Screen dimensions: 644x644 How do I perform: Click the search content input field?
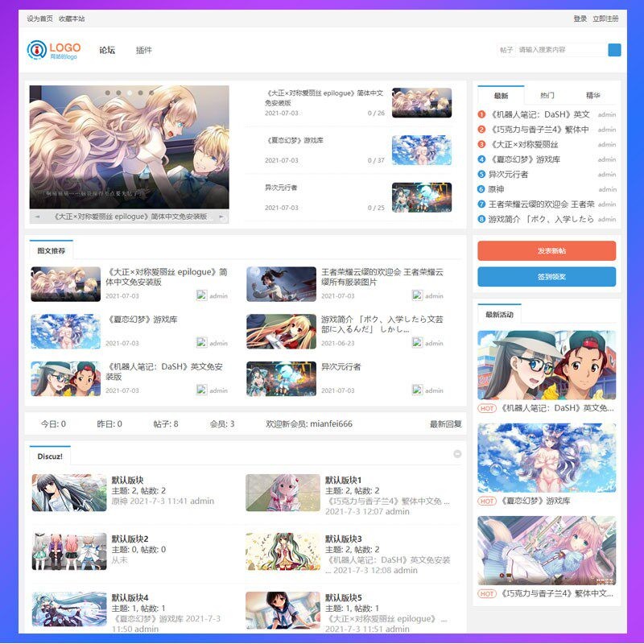561,50
